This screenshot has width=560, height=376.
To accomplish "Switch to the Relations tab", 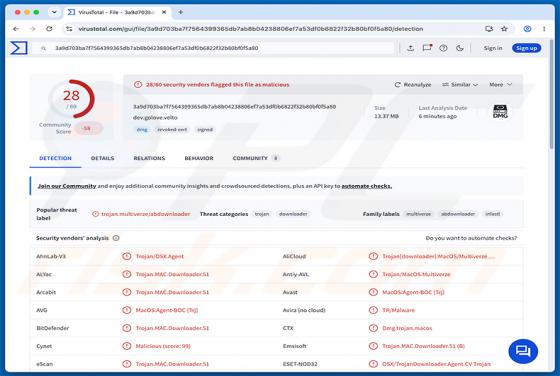I will click(x=149, y=158).
